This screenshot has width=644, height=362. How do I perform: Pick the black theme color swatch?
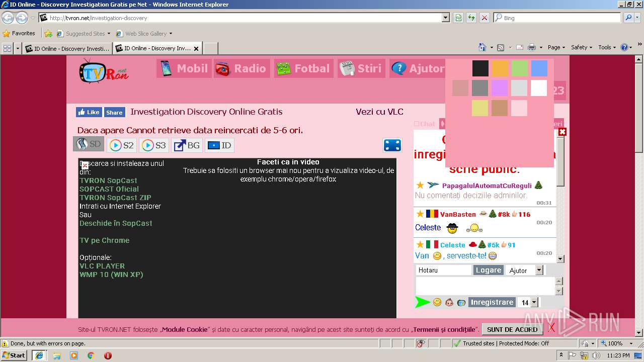[480, 68]
